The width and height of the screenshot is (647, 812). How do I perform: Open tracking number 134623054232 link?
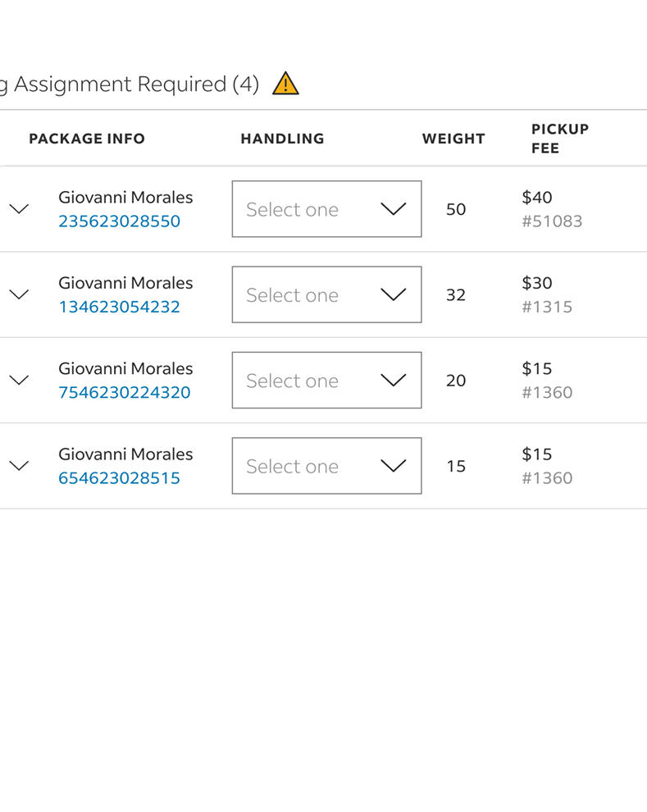click(x=119, y=307)
